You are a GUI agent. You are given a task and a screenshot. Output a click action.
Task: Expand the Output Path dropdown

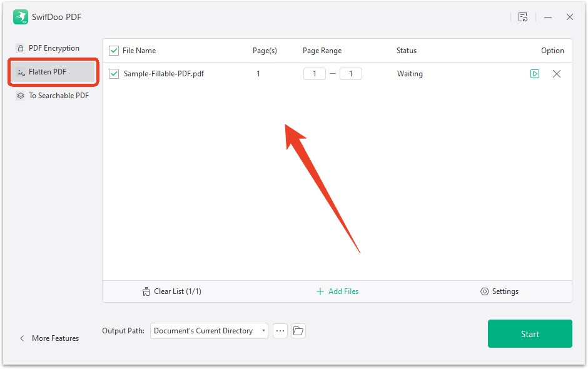209,331
